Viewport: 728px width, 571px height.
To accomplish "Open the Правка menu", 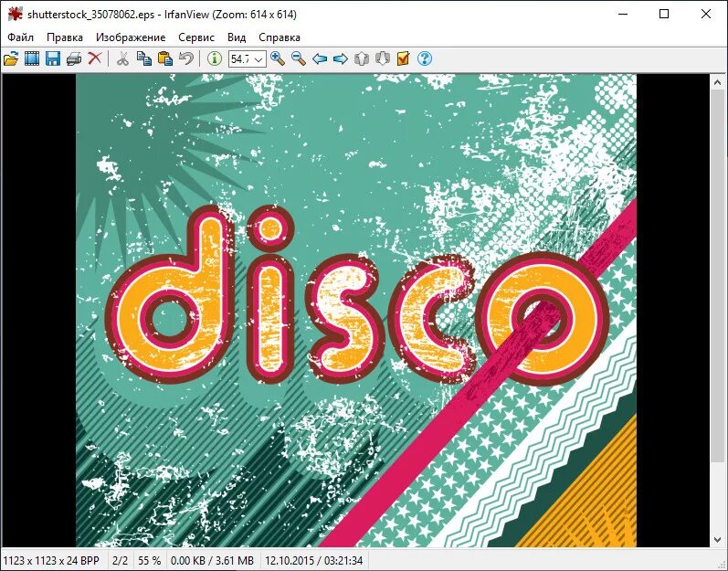I will [x=65, y=37].
